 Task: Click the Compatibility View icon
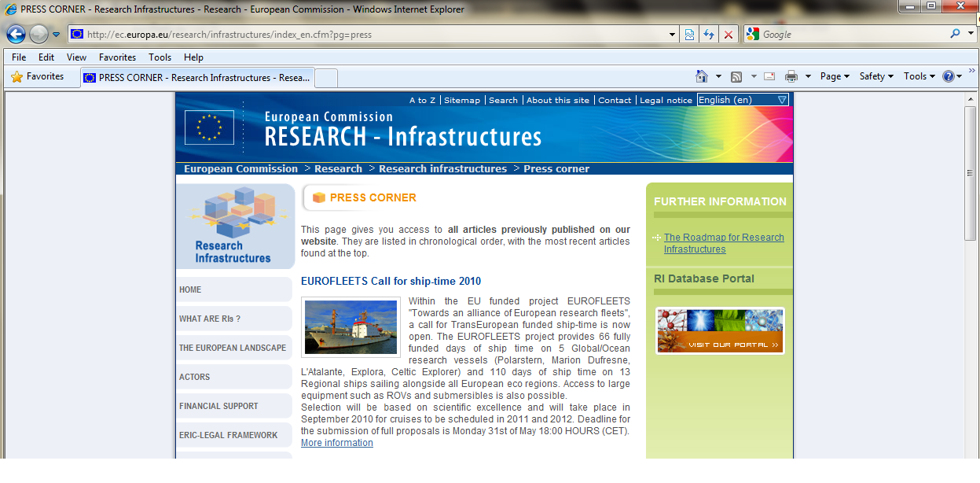689,35
